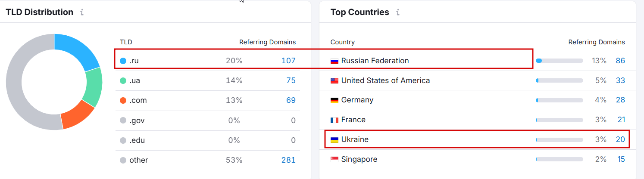Click the Germany flag icon
The width and height of the screenshot is (644, 179).
[335, 100]
